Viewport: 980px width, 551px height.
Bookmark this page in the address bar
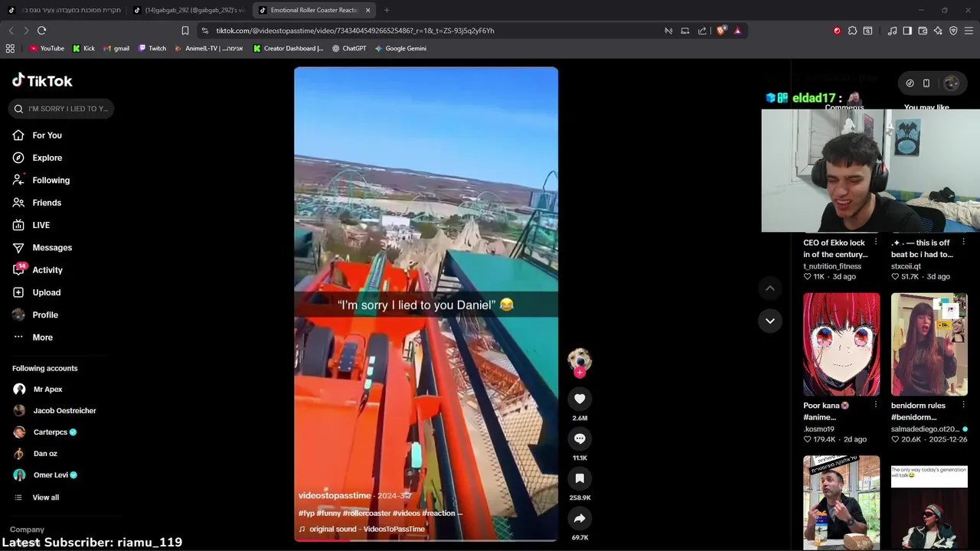click(185, 31)
